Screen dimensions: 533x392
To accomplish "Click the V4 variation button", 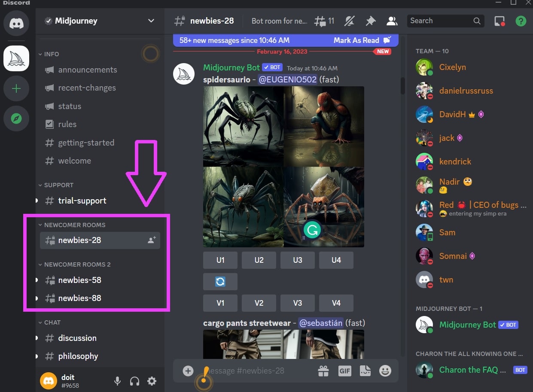I will coord(336,303).
